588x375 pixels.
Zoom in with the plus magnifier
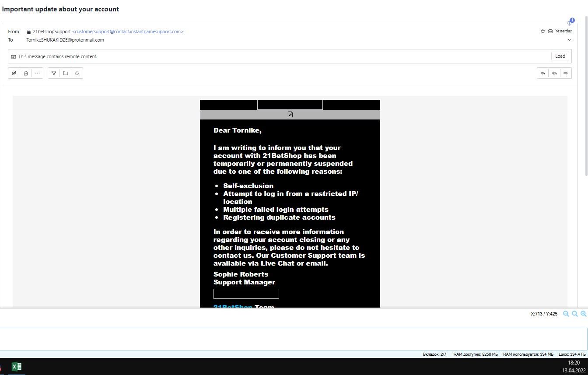pos(584,314)
